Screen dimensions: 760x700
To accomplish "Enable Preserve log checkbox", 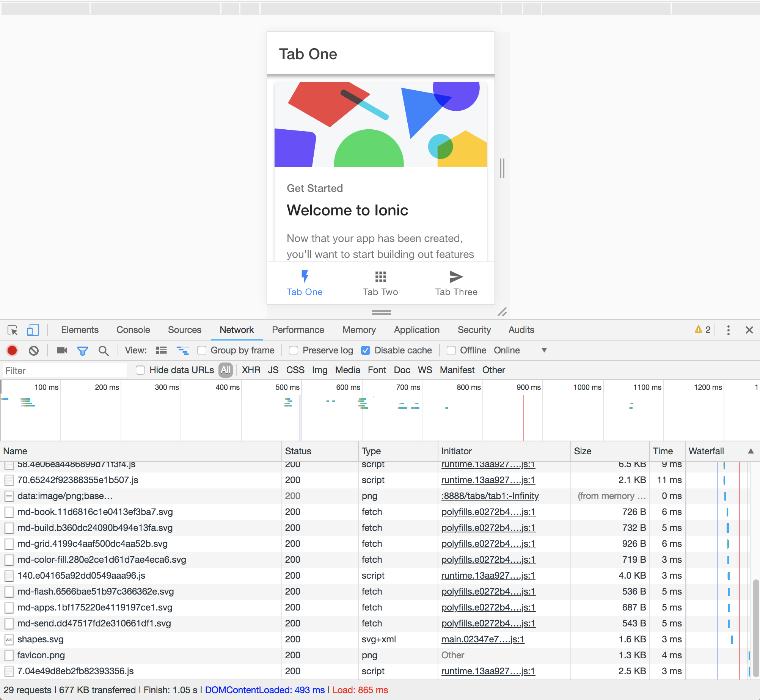I will click(x=294, y=350).
